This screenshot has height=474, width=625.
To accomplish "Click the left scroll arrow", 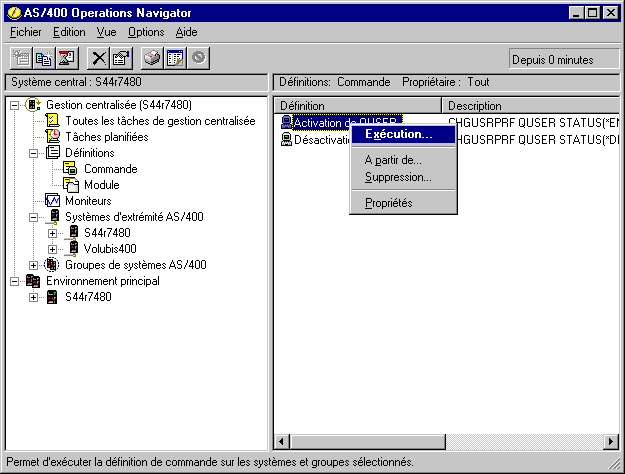I will (282, 442).
